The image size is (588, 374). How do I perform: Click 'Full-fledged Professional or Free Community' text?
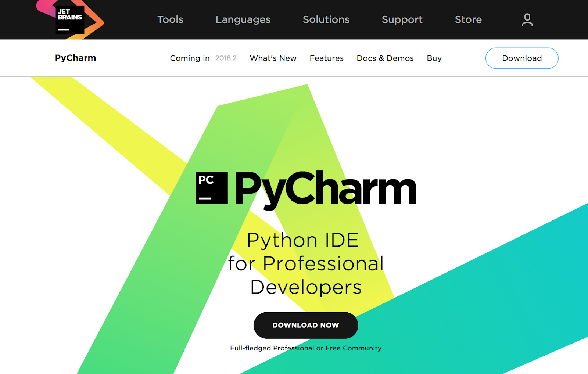306,348
